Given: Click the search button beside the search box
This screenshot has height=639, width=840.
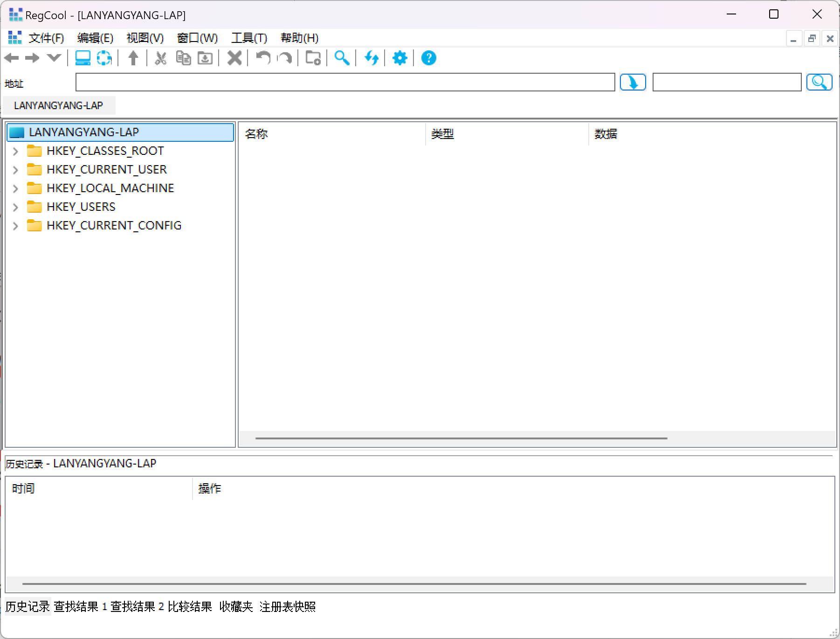Looking at the screenshot, I should [x=819, y=82].
